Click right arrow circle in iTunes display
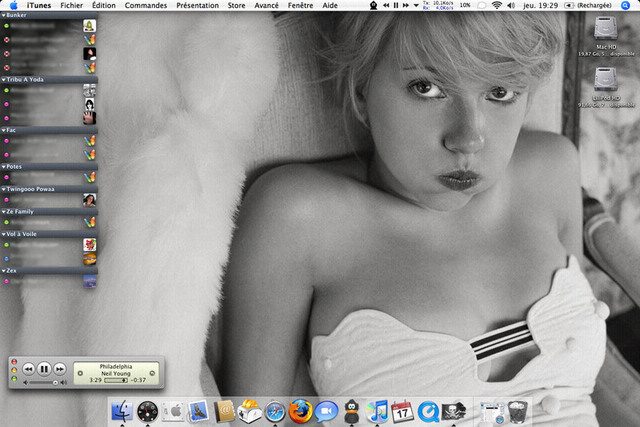Screen dimensions: 640x427 pos(152,373)
